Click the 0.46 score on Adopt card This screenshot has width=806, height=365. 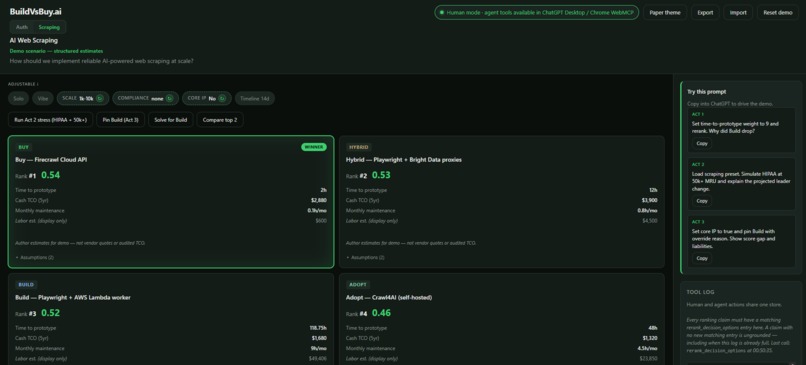[x=381, y=313]
